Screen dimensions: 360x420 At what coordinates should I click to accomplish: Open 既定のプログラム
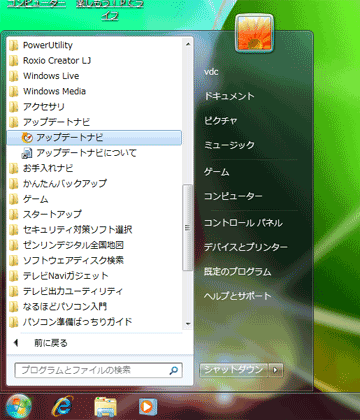(238, 272)
